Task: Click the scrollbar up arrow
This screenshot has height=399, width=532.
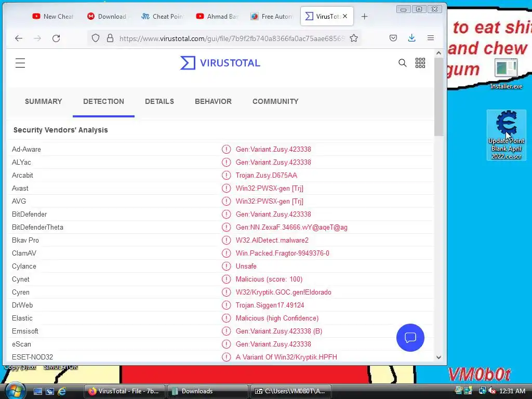Action: (438, 53)
